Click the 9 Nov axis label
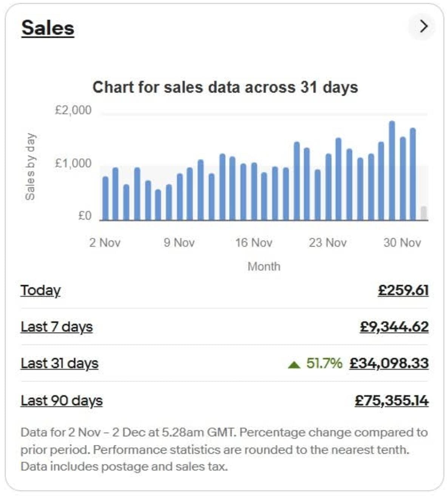448x496 pixels. tap(179, 242)
